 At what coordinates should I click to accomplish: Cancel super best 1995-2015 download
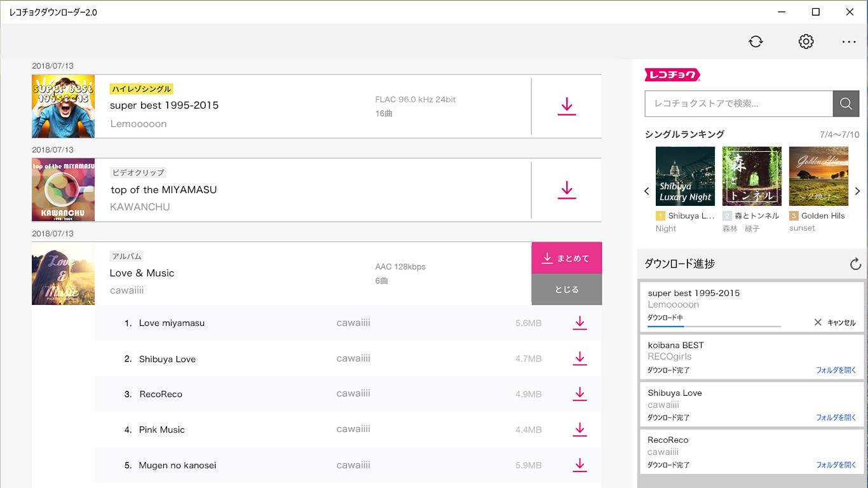click(835, 323)
